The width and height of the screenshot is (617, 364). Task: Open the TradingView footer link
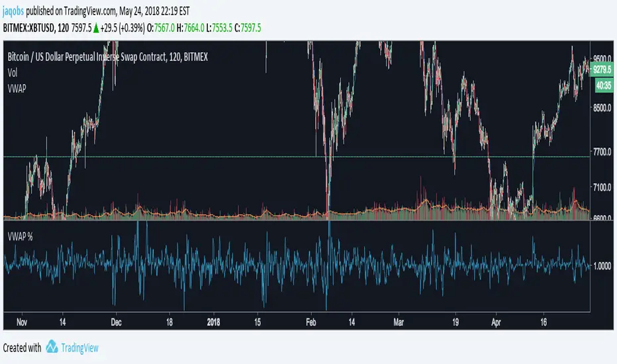[80, 348]
